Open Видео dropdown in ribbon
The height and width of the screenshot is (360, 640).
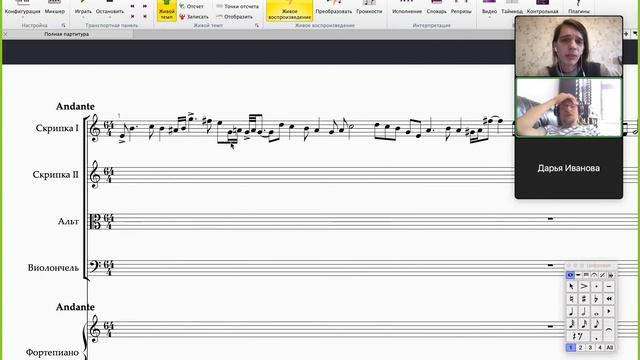tap(489, 9)
